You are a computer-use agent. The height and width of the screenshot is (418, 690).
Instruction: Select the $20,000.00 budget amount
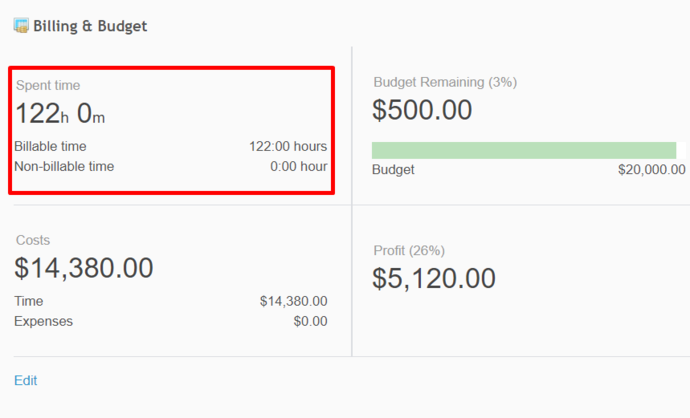(652, 170)
